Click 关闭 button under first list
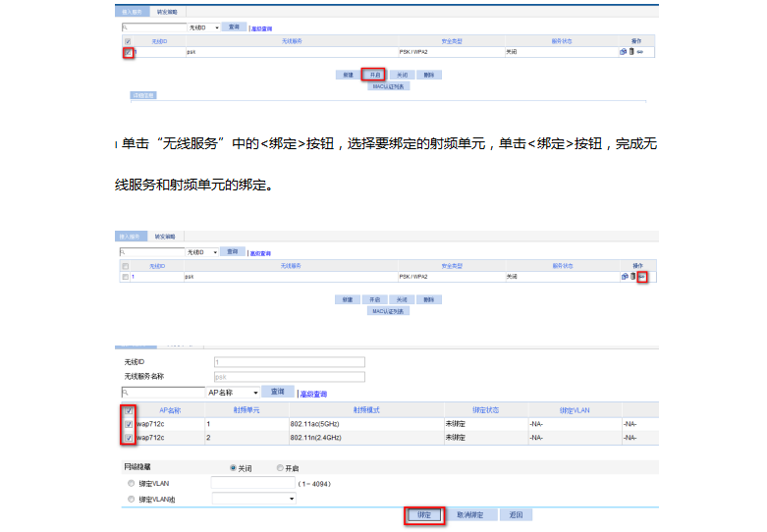This screenshot has height=532, width=767. point(402,75)
